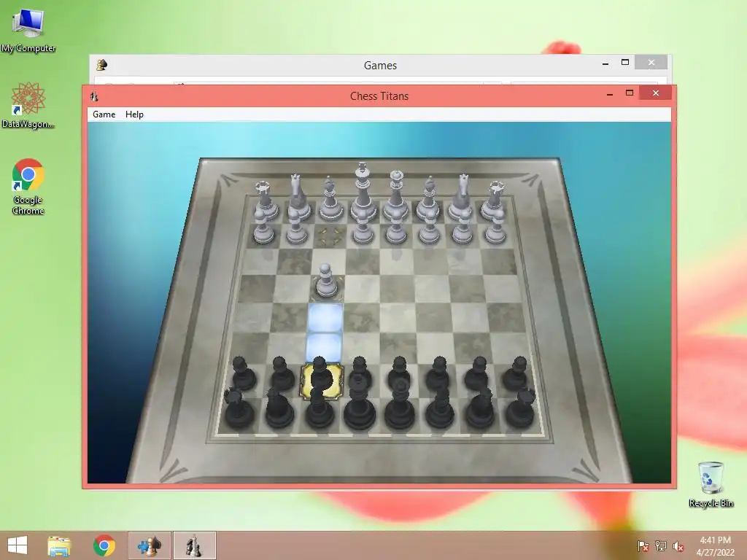Maximize the Chess Titans window
The image size is (747, 560).
pyautogui.click(x=630, y=93)
